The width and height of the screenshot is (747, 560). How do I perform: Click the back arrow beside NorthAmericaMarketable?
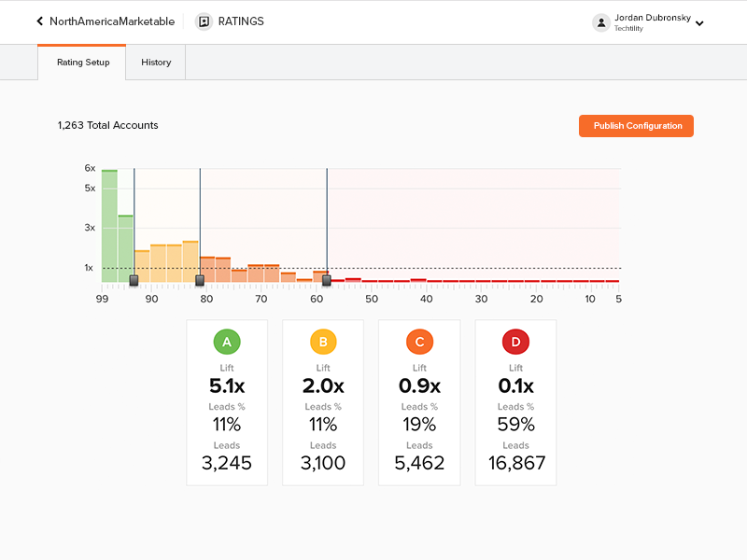40,21
